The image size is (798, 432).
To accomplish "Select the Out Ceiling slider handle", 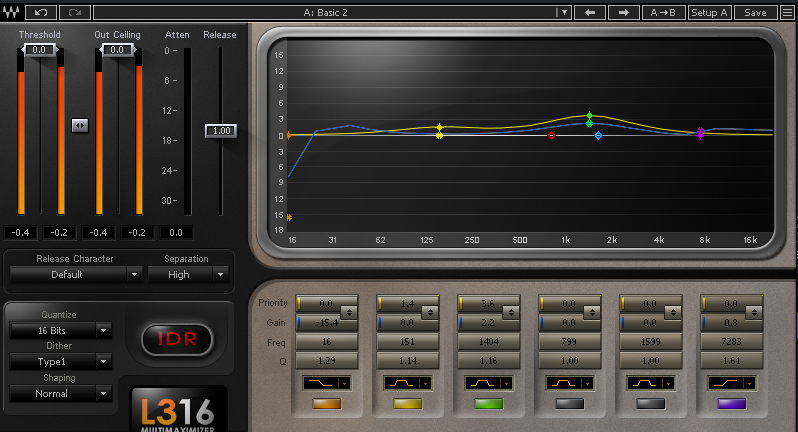I will [117, 50].
